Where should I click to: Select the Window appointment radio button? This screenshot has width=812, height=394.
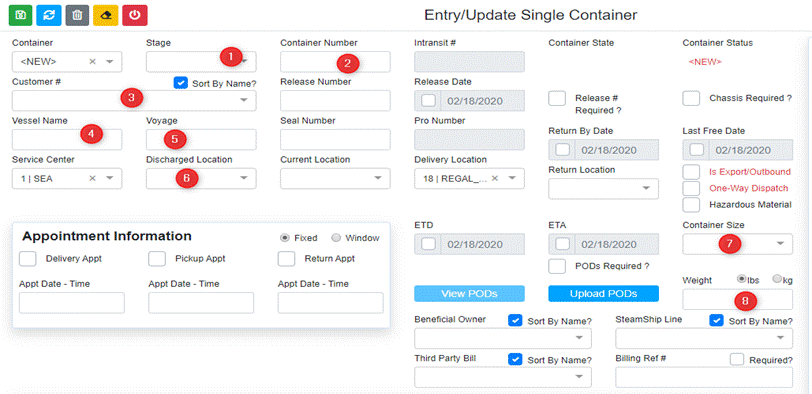(336, 238)
